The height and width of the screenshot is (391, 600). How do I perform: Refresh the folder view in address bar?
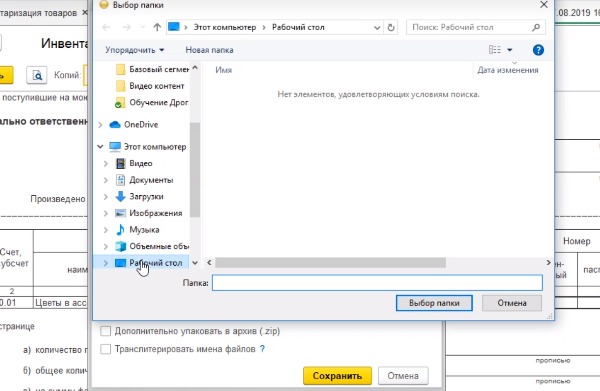[391, 28]
